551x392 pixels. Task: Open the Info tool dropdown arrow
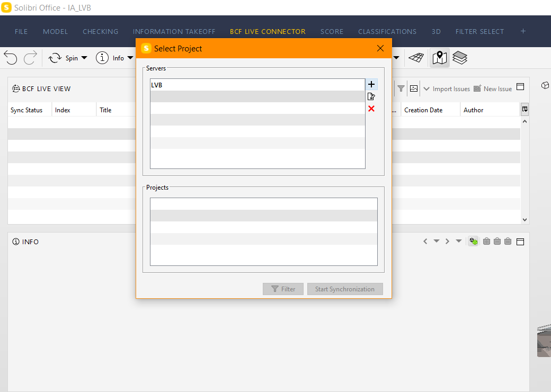coord(130,58)
